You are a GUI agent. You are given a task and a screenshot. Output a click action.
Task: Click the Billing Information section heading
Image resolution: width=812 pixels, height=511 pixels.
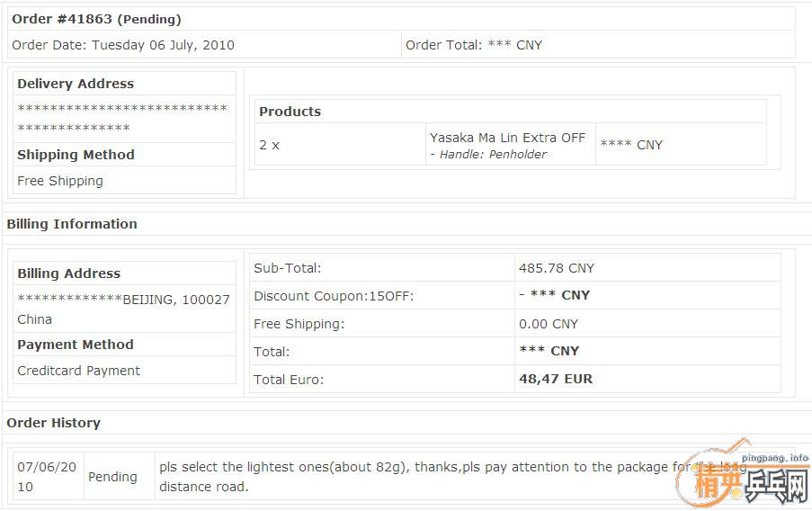pyautogui.click(x=72, y=224)
